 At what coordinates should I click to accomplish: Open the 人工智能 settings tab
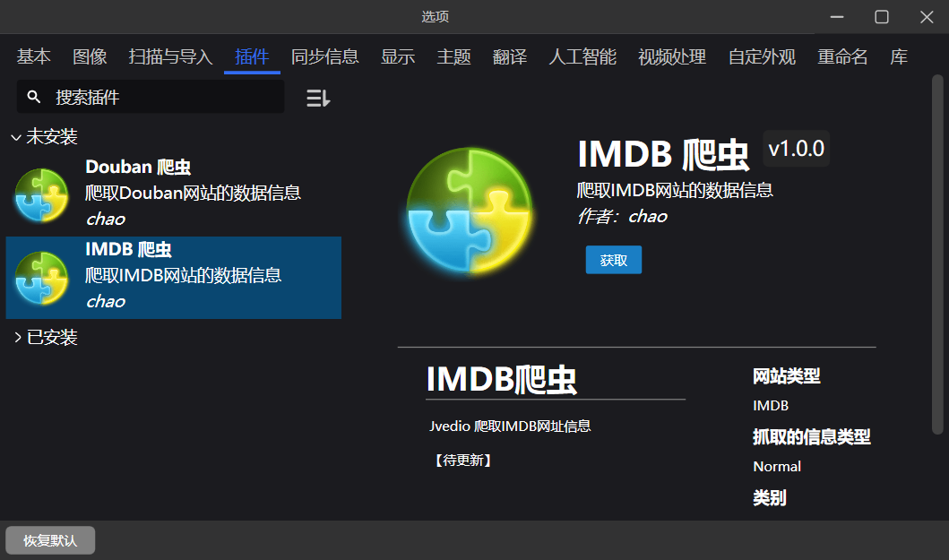pos(582,56)
